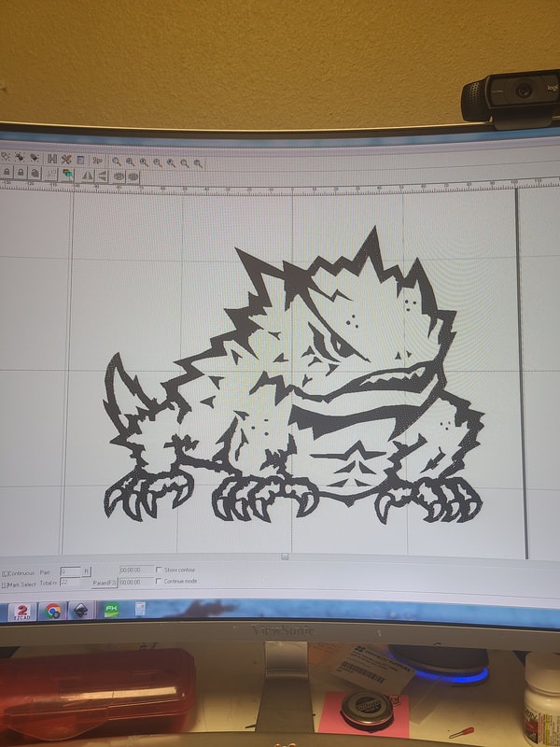Enable the Show contour checkbox
The height and width of the screenshot is (747, 560).
click(x=159, y=570)
